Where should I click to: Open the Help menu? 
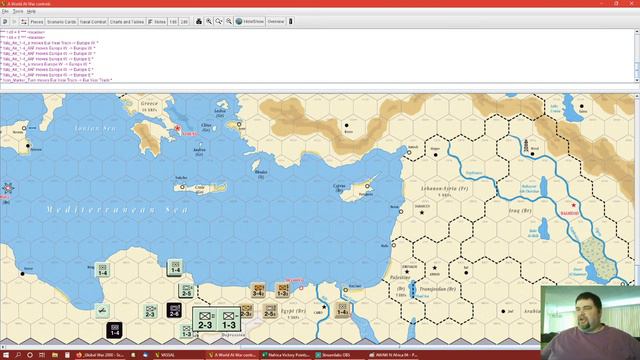tap(31, 11)
